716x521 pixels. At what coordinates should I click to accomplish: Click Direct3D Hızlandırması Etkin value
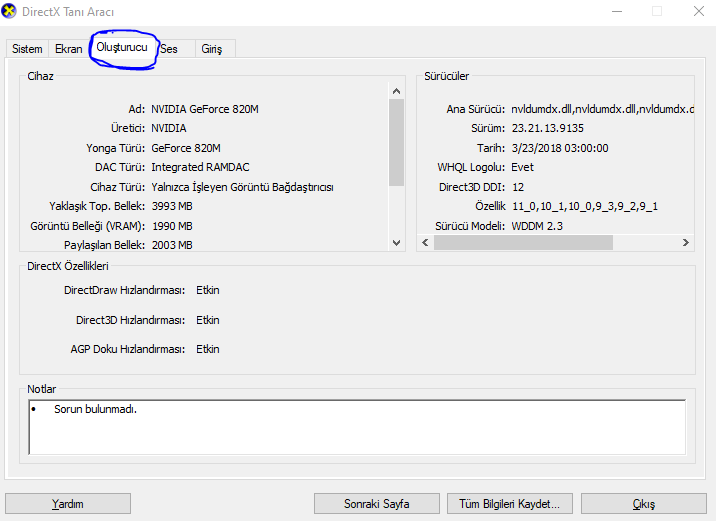[x=208, y=320]
